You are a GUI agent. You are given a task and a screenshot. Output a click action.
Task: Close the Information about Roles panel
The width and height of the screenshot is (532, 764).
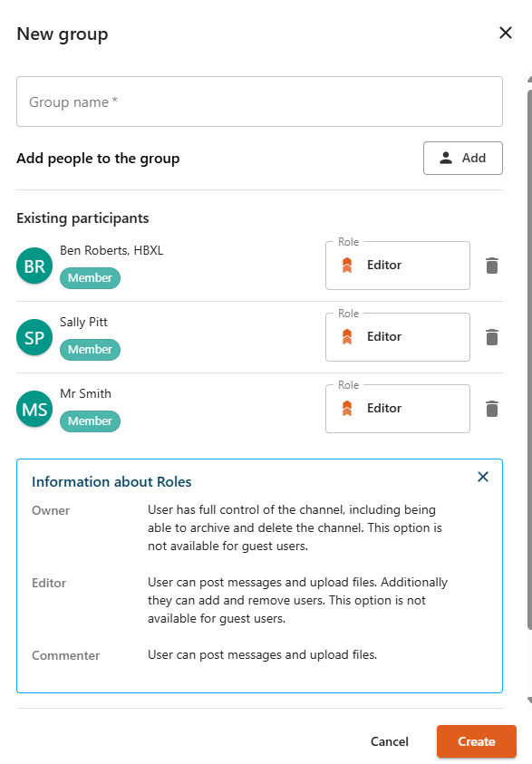tap(483, 477)
